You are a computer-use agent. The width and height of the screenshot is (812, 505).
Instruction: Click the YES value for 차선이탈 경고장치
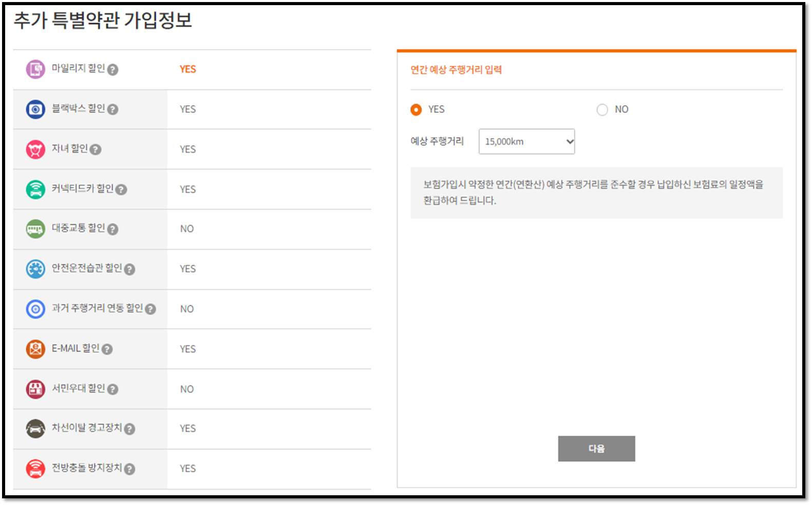point(188,429)
